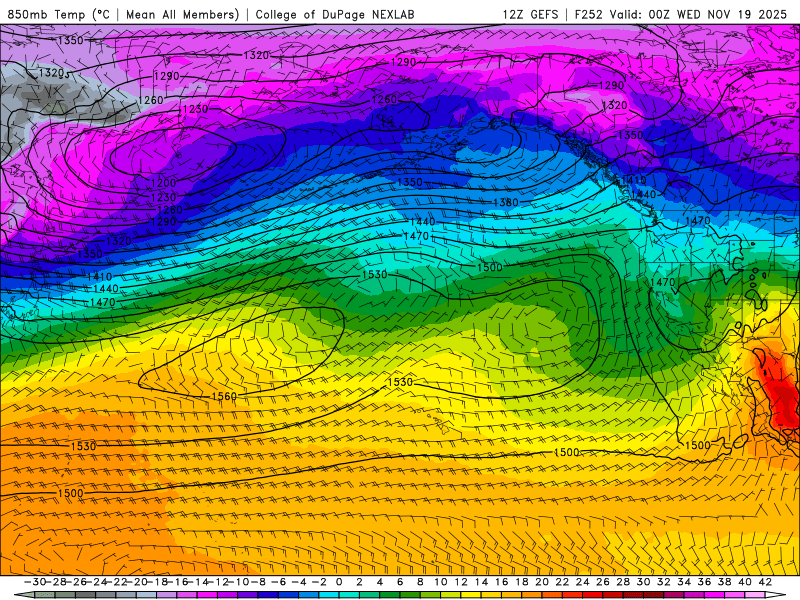Click 'College of DuPage NEXLAB' header text
Image resolution: width=800 pixels, height=600 pixels.
(x=335, y=14)
